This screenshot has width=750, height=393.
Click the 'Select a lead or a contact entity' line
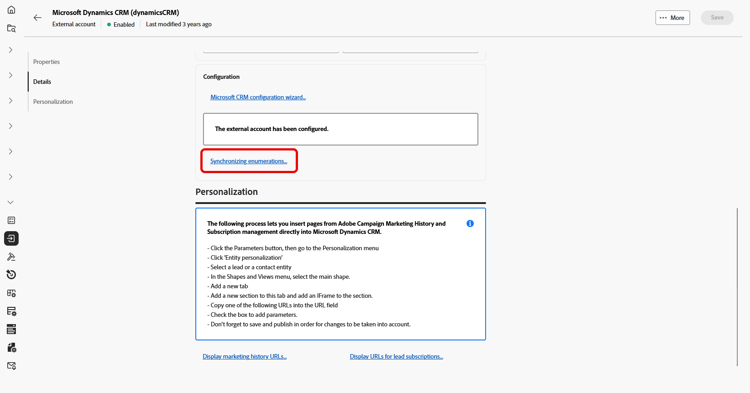pyautogui.click(x=249, y=267)
